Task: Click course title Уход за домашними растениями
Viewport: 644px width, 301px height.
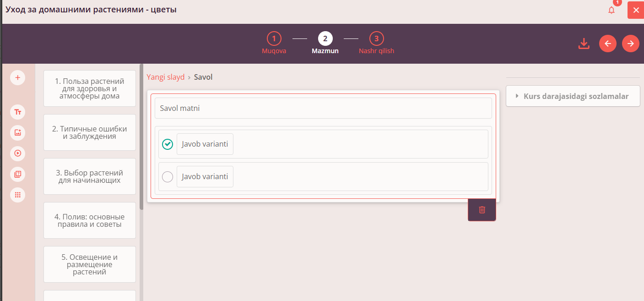Action: coord(91,10)
